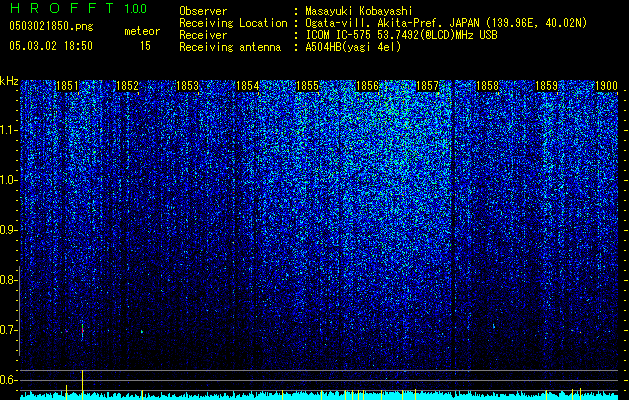
Task: Click the Receiving Location label
Action: tap(233, 23)
